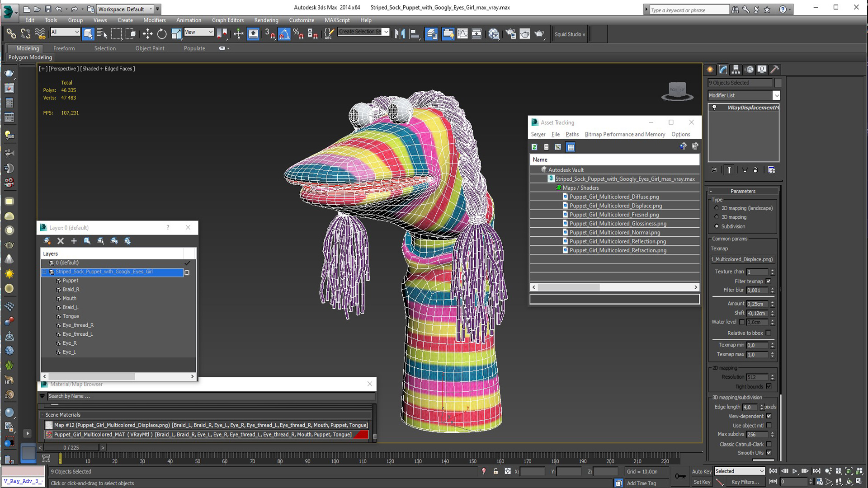868x488 pixels.
Task: Switch Asset Tracking to table view
Action: click(571, 147)
